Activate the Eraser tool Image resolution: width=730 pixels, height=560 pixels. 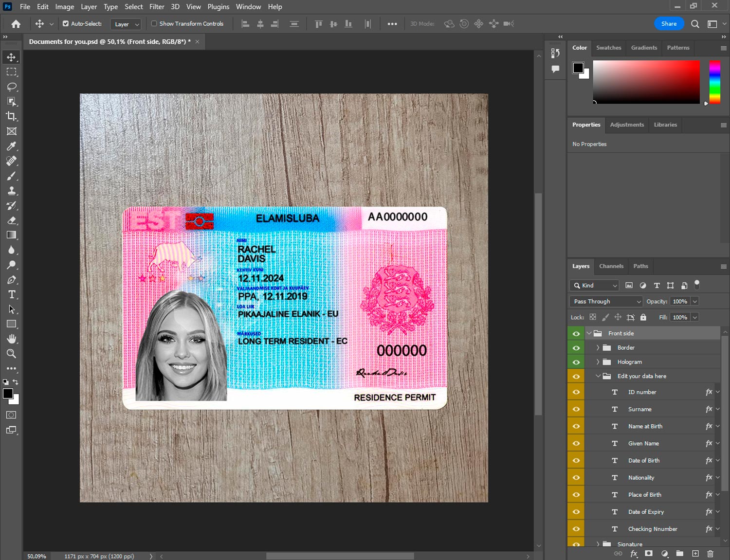[x=11, y=220]
